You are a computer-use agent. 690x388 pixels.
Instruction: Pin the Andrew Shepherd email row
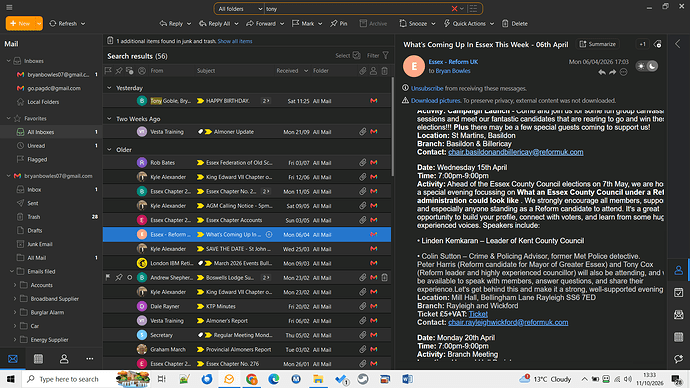pyautogui.click(x=119, y=278)
